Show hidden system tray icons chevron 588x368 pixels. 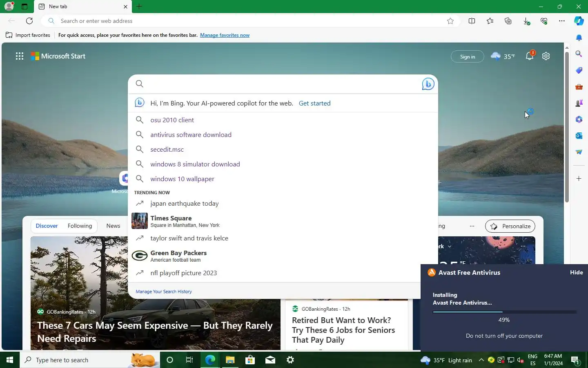(x=481, y=360)
